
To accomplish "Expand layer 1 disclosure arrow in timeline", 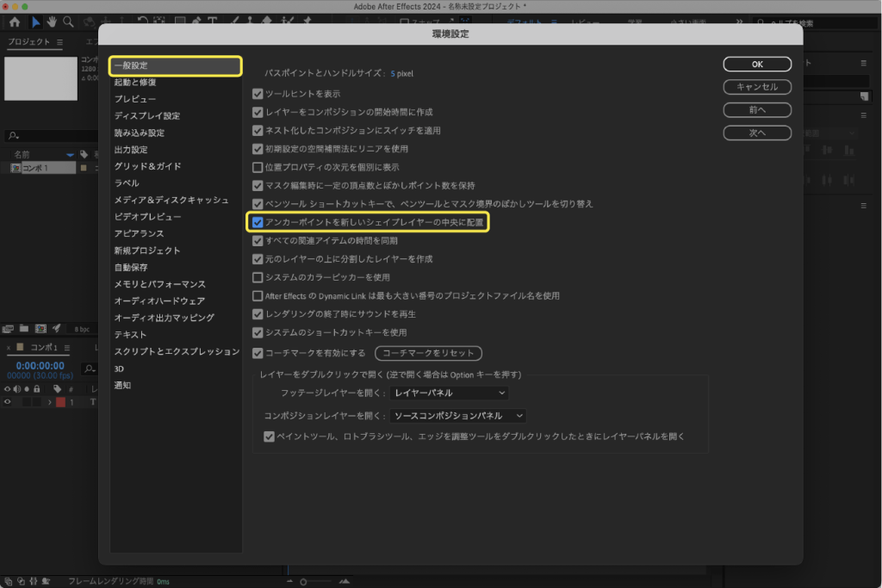I will [x=49, y=402].
